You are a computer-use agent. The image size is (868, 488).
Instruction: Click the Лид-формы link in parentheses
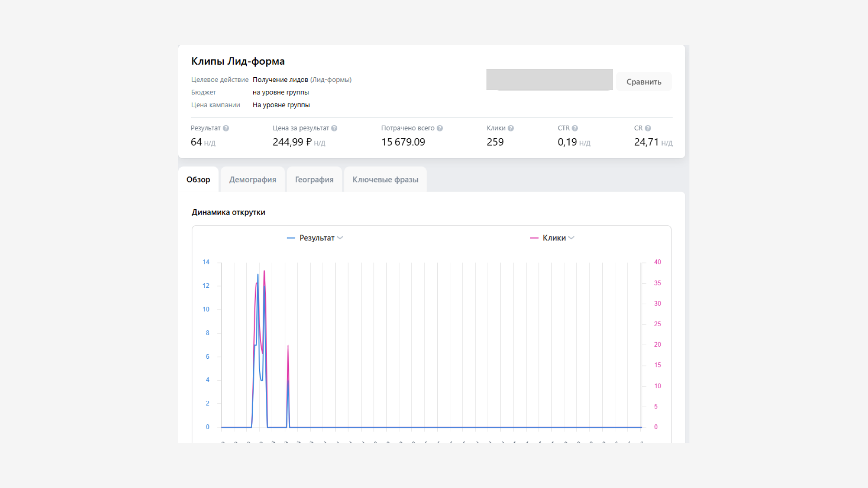pos(331,80)
